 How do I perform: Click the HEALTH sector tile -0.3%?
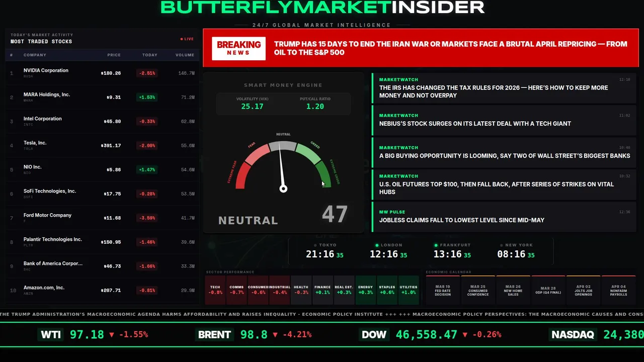point(301,290)
